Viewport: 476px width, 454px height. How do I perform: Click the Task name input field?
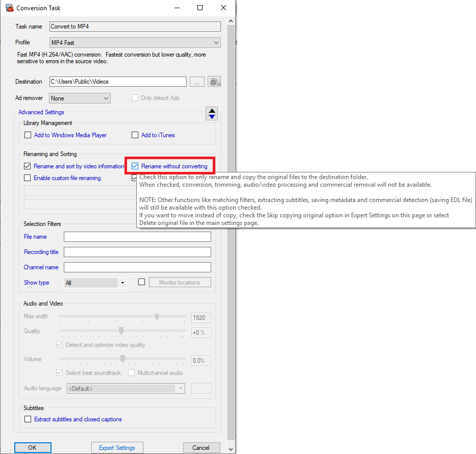click(135, 27)
